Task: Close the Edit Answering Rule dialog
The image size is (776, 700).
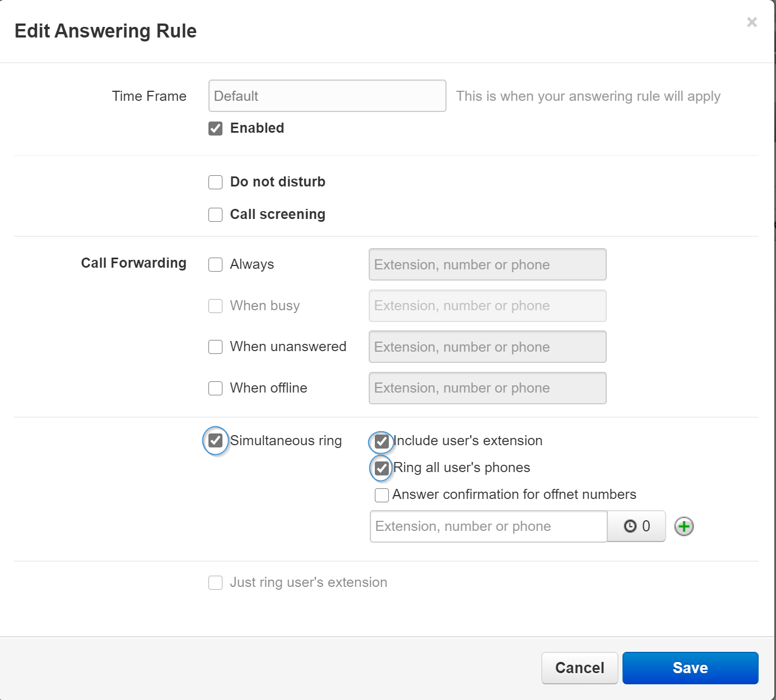Action: pyautogui.click(x=752, y=22)
